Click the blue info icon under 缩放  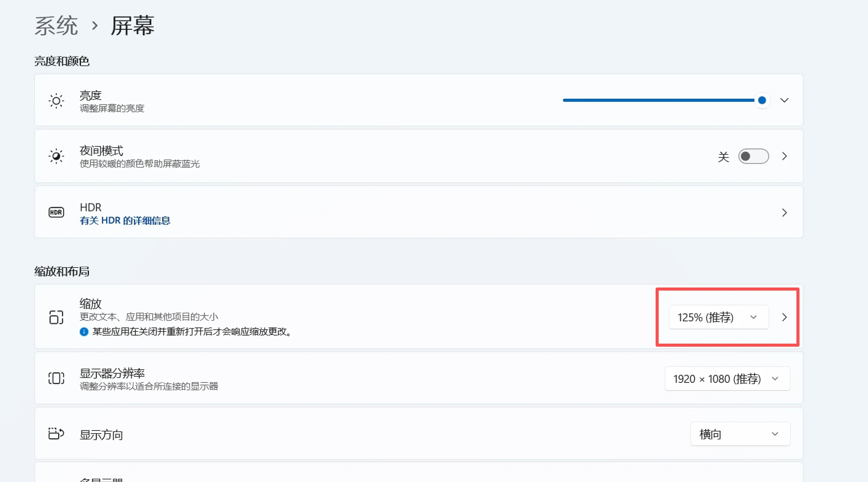point(84,332)
